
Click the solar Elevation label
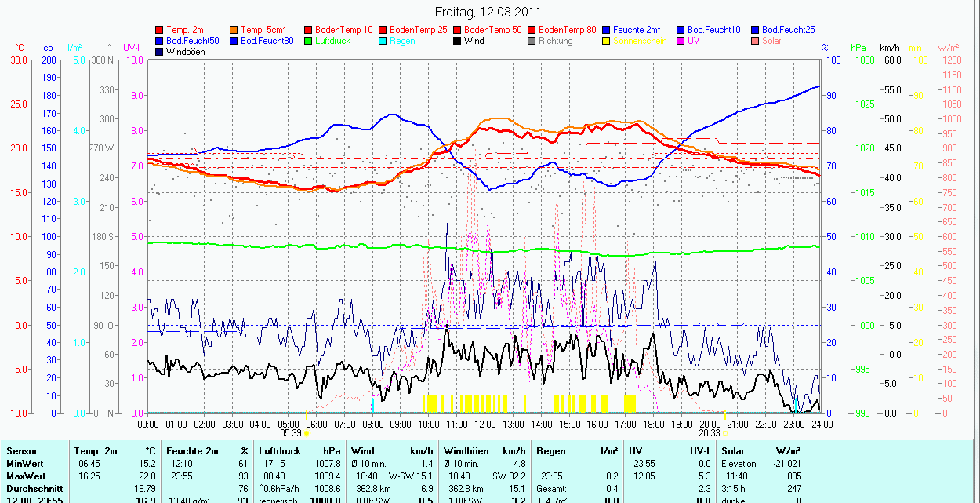739,464
